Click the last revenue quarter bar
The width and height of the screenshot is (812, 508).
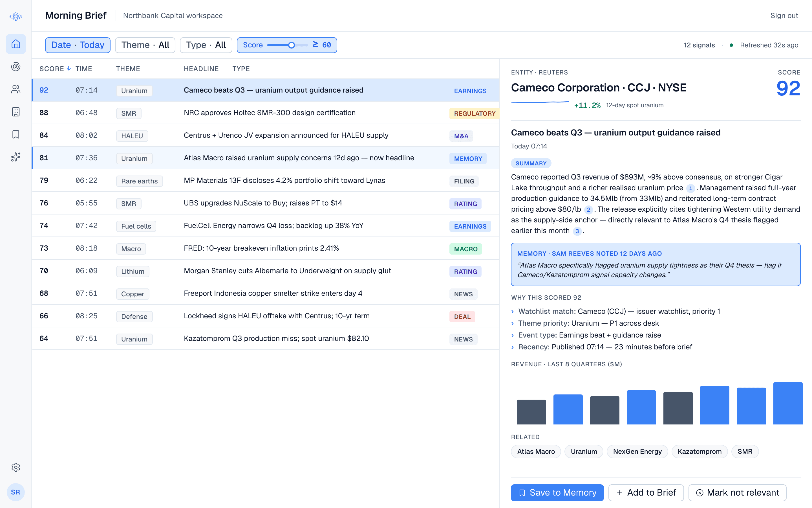788,403
